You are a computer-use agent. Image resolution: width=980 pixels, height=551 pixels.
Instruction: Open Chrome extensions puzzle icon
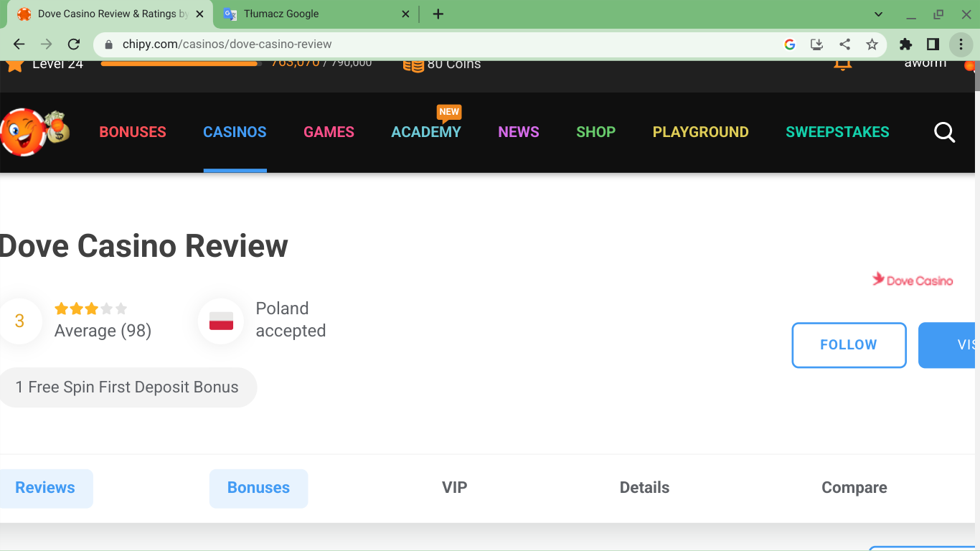905,44
